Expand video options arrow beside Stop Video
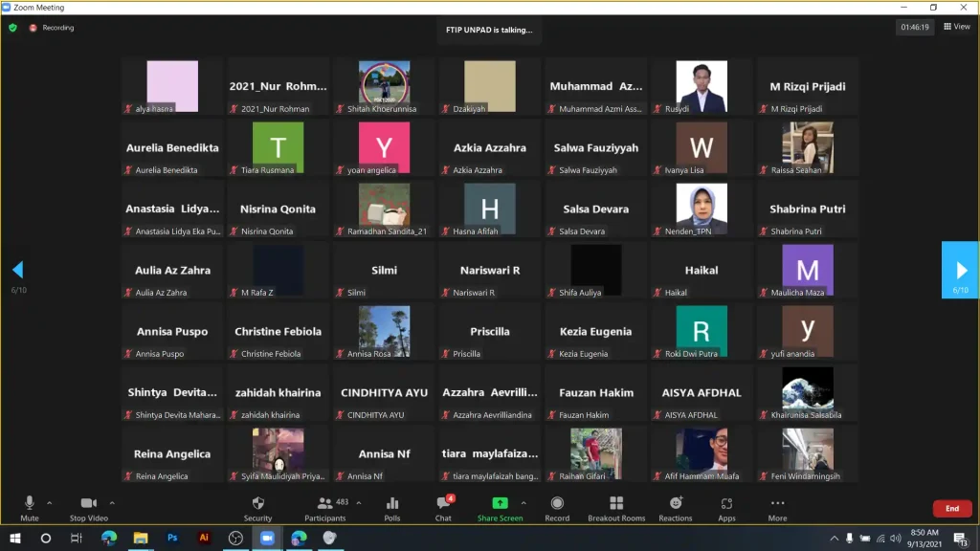The width and height of the screenshot is (980, 551). pos(112,503)
